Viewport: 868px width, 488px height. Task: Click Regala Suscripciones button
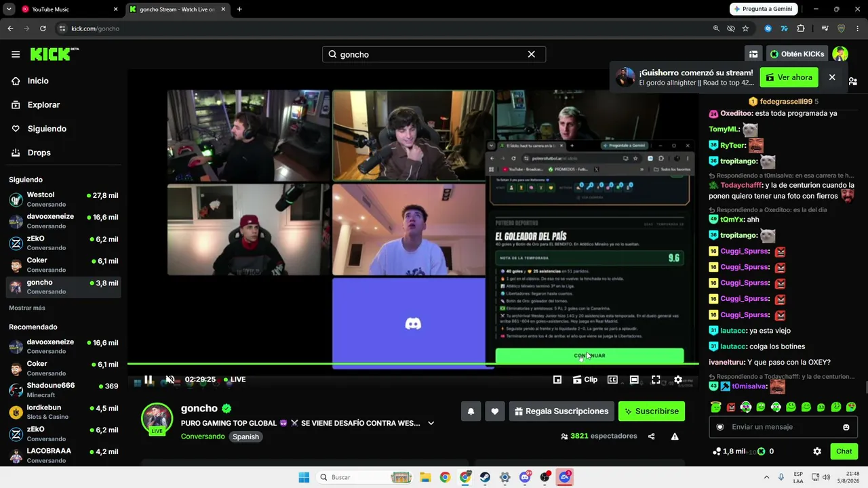tap(561, 411)
